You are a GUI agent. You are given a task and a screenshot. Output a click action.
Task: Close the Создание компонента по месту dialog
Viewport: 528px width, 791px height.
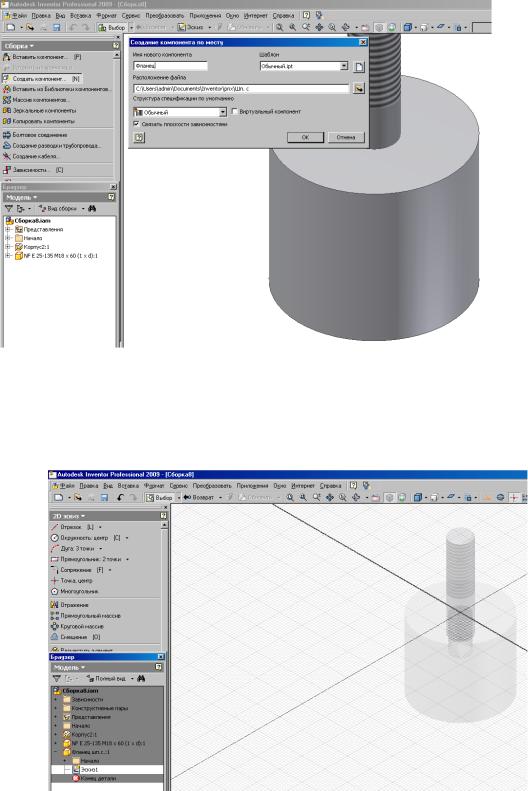[x=363, y=42]
